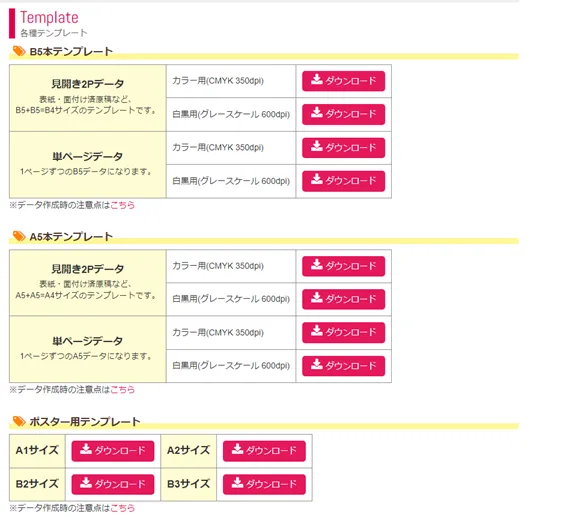Download A5 single page grayscale template

pos(343,366)
